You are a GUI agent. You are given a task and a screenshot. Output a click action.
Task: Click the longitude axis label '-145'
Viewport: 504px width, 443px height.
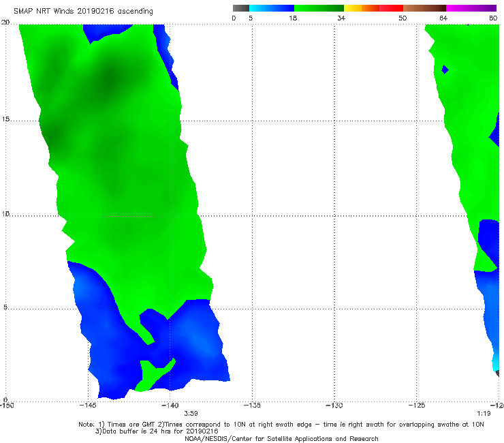pyautogui.click(x=88, y=405)
